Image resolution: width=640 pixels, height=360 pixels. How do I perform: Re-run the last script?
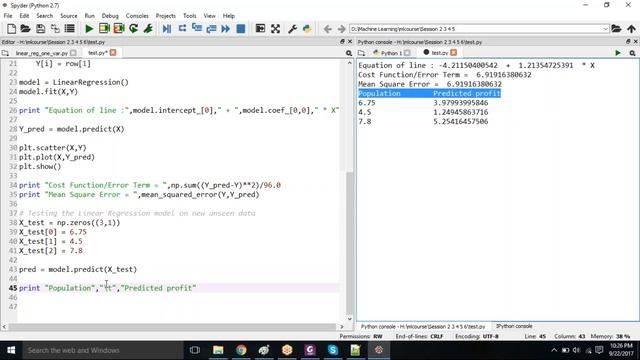pyautogui.click(x=133, y=29)
